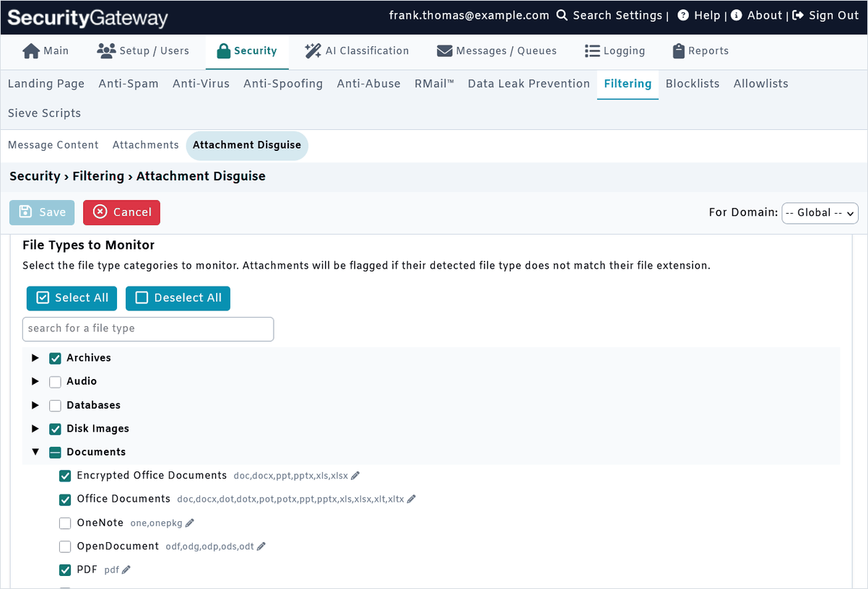The height and width of the screenshot is (589, 868).
Task: Click the Main house icon
Action: (31, 51)
